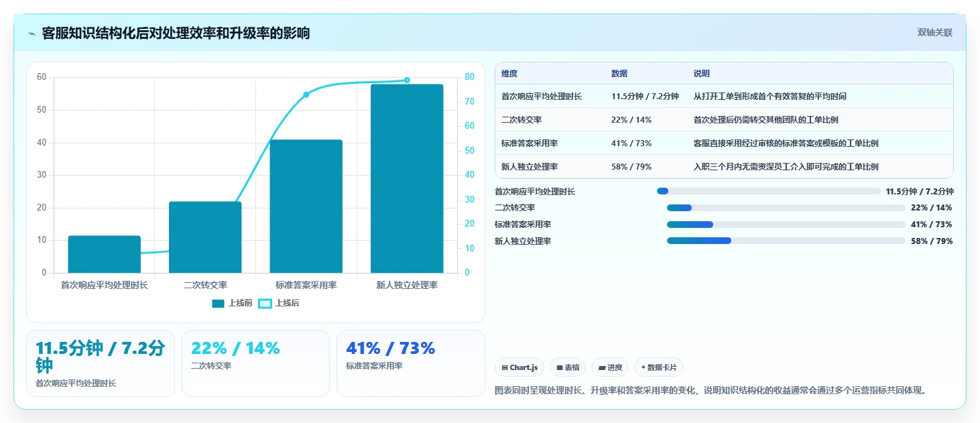
Task: Click the 进度 tag chip
Action: click(610, 367)
